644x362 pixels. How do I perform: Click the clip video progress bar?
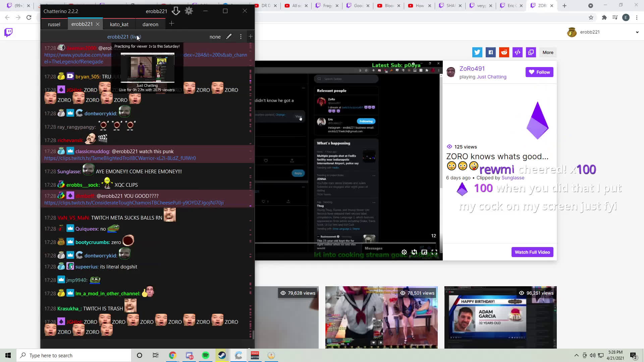pos(345,243)
